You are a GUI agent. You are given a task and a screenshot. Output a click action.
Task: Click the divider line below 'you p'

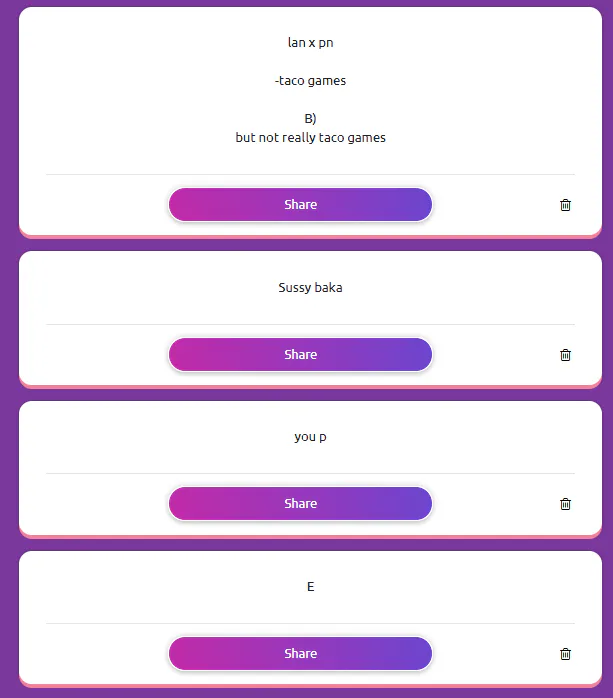point(310,474)
